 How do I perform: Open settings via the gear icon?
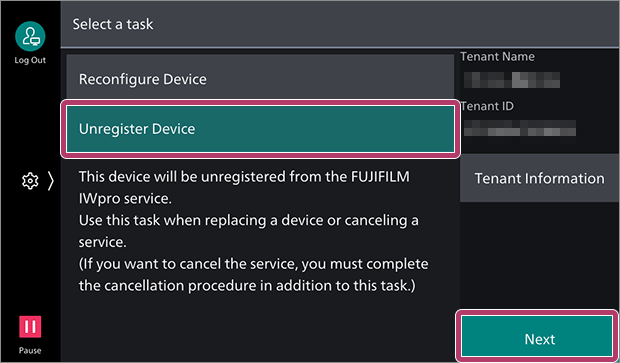pyautogui.click(x=30, y=181)
